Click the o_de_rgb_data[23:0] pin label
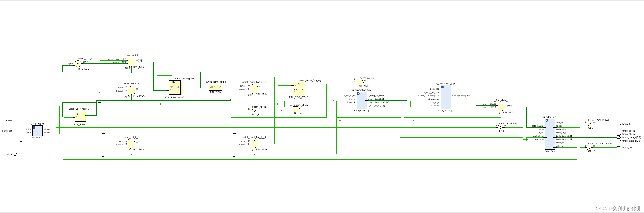644x213 pixels. pyautogui.click(x=461, y=96)
